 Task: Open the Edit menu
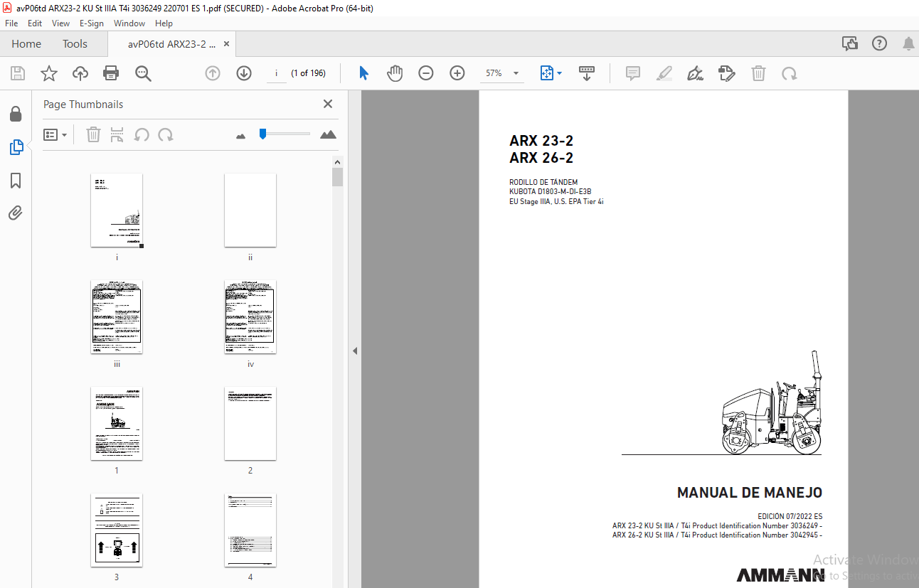click(x=35, y=23)
